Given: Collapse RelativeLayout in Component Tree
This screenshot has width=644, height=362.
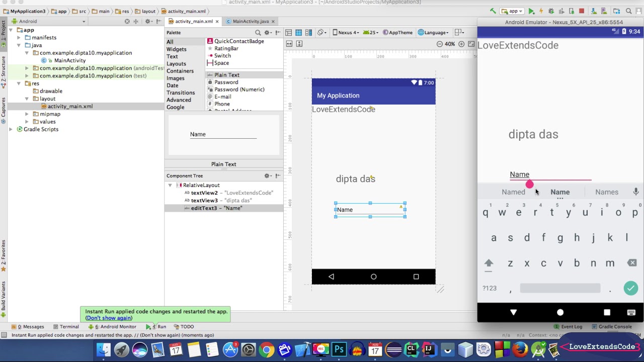Looking at the screenshot, I should pos(170,186).
